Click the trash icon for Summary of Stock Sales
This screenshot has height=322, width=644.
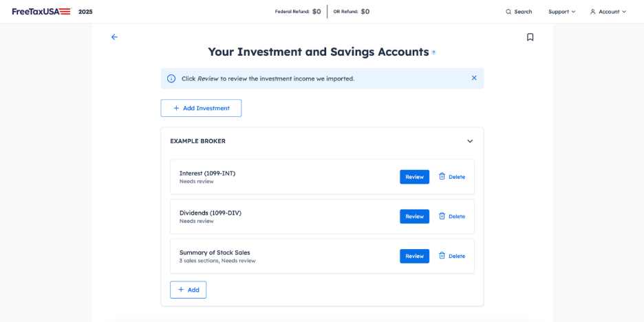[442, 255]
